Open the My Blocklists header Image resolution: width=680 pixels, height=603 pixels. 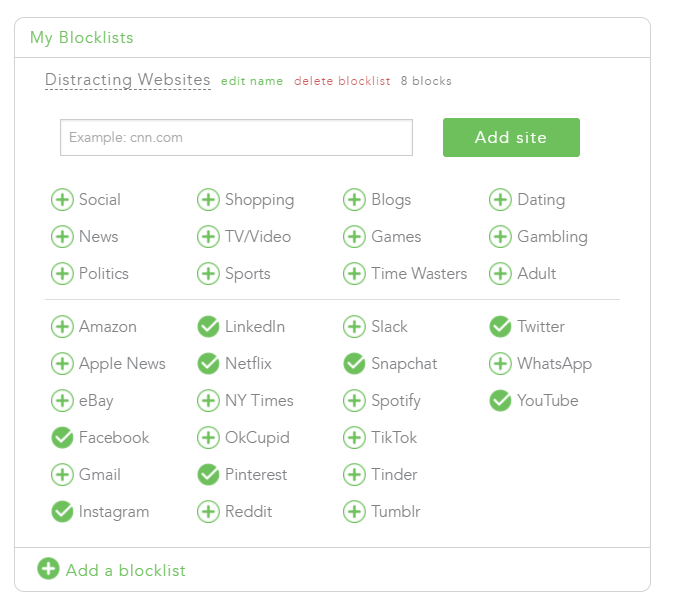pos(82,38)
